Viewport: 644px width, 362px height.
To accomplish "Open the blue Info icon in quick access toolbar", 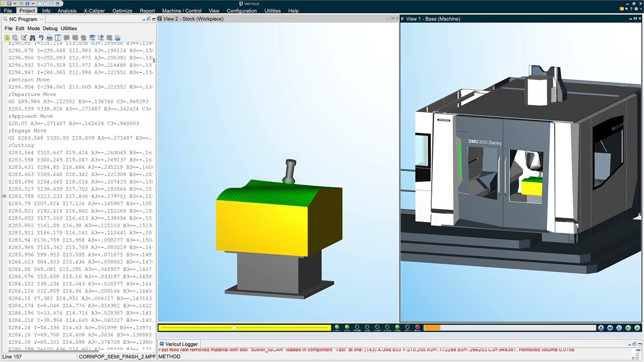I will coord(27,4).
